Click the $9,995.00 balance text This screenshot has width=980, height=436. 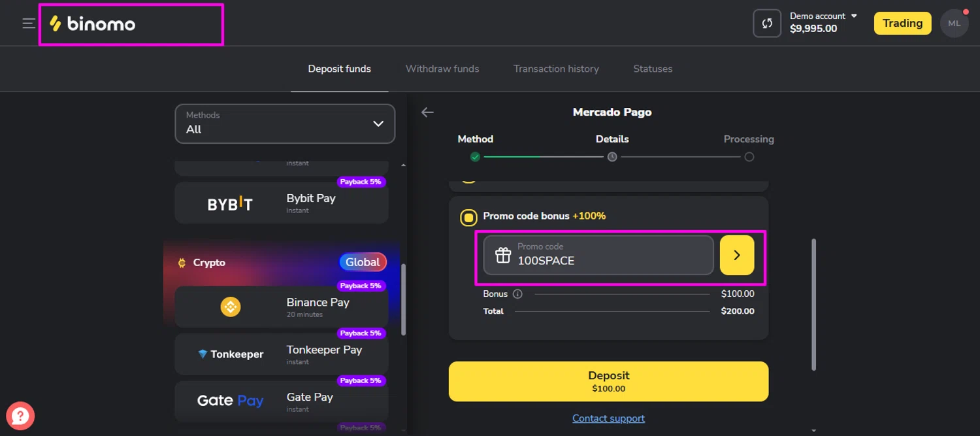point(813,29)
